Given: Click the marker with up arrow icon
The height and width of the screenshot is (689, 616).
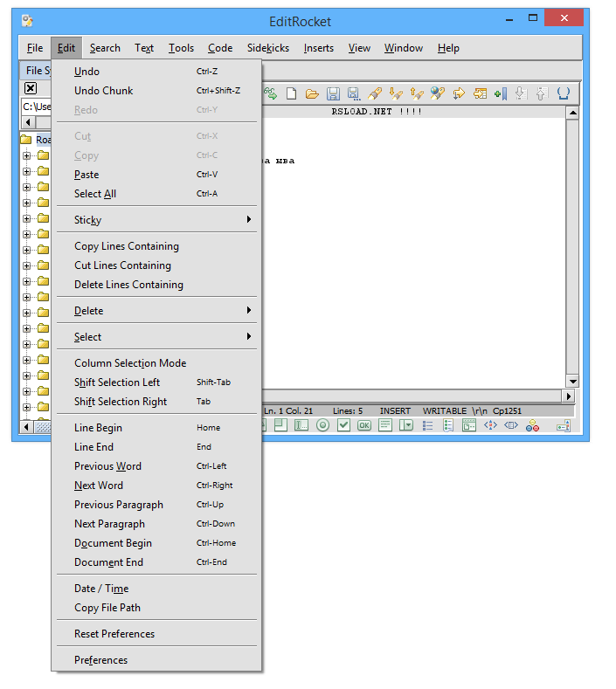Looking at the screenshot, I should (x=417, y=93).
